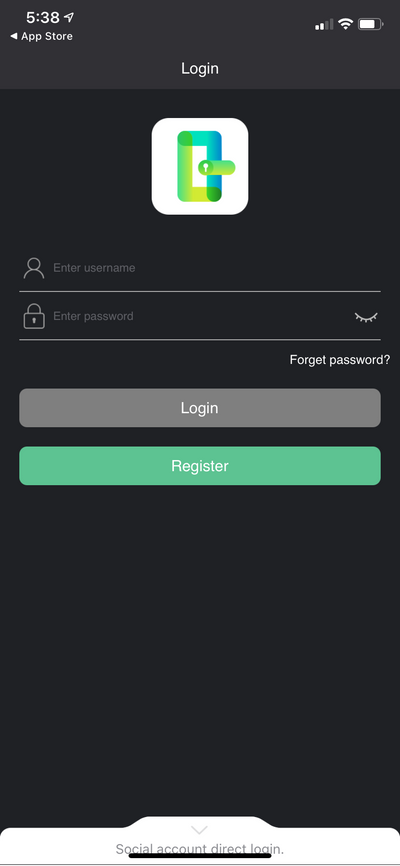
Task: Tap the cellular signal bars
Action: point(324,24)
